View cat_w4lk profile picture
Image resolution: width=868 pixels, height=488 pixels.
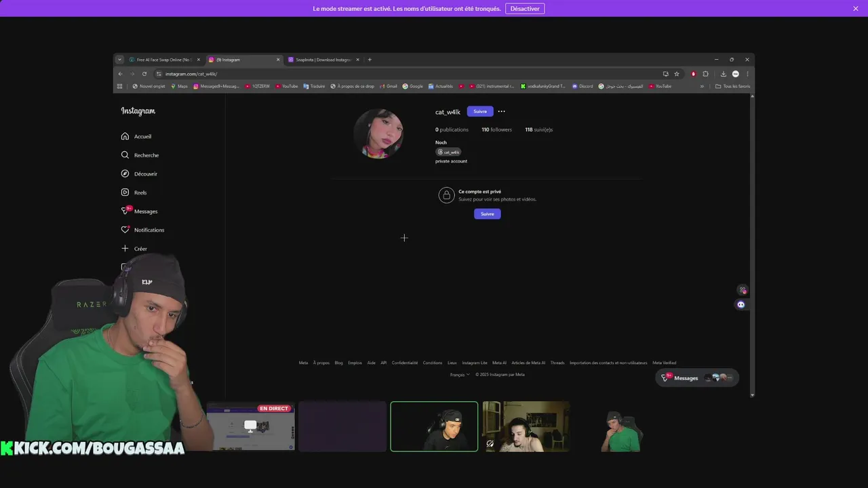(378, 134)
